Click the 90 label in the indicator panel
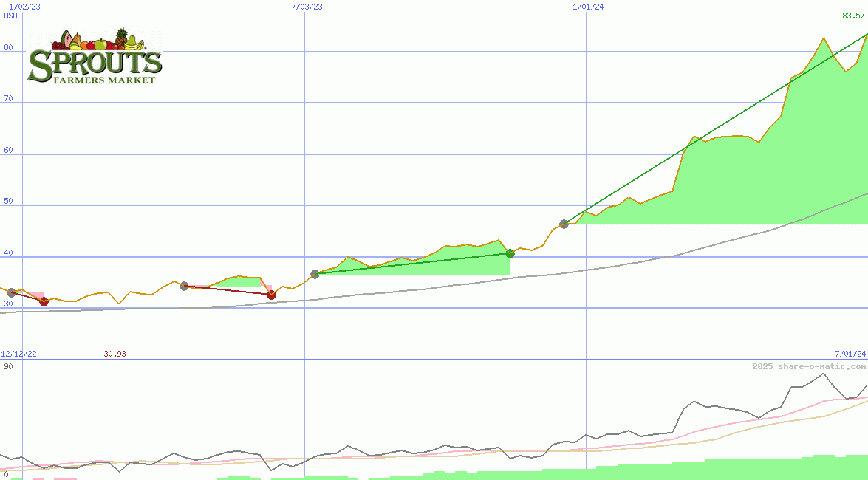 (x=9, y=366)
